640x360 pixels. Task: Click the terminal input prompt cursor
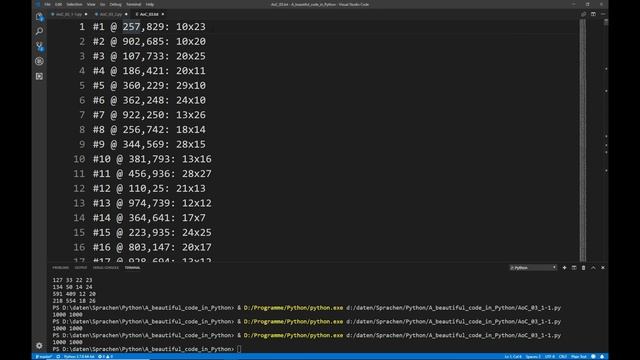pos(239,349)
